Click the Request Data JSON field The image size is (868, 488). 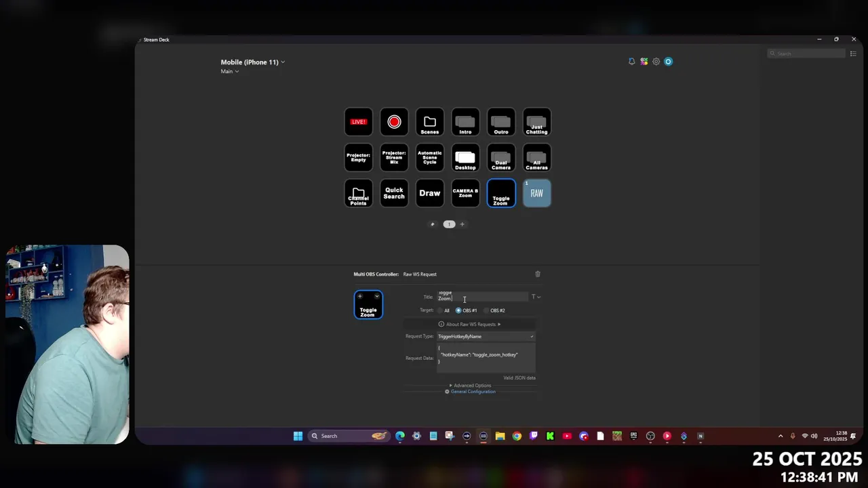[x=486, y=358]
